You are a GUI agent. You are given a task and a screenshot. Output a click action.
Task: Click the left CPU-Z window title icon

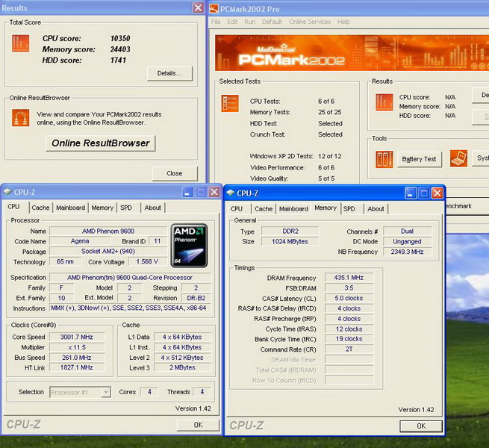7,192
